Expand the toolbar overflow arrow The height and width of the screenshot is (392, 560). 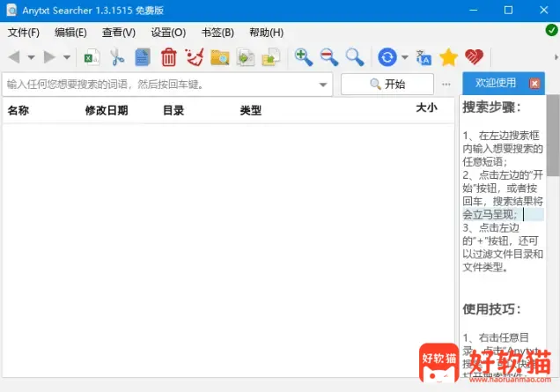pyautogui.click(x=556, y=57)
